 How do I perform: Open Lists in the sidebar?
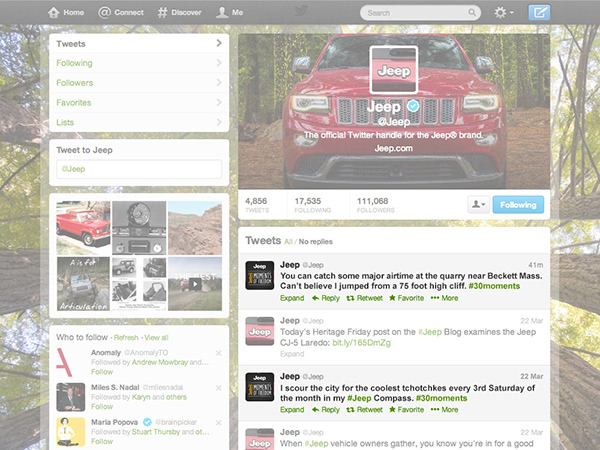tap(139, 122)
